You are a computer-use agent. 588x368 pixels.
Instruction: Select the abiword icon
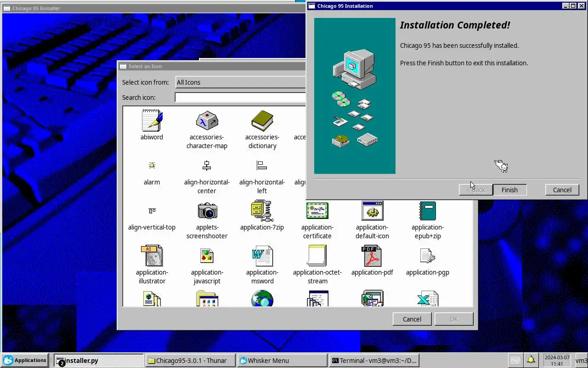point(152,121)
